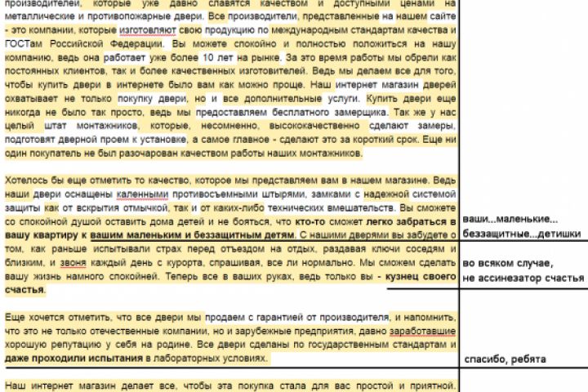588x392 pixels.
Task: Click the phrase "короткий срок"
Action: 385,140
